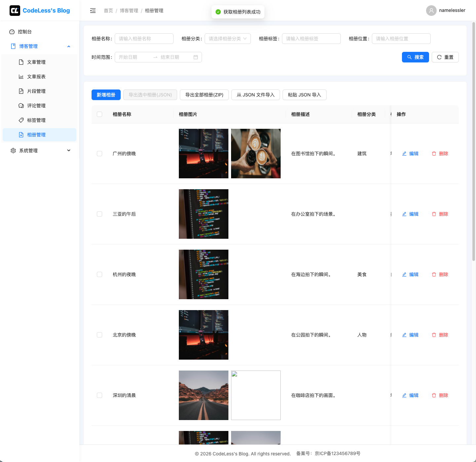Click edit pencil icon for 三亚的午后

pyautogui.click(x=404, y=214)
